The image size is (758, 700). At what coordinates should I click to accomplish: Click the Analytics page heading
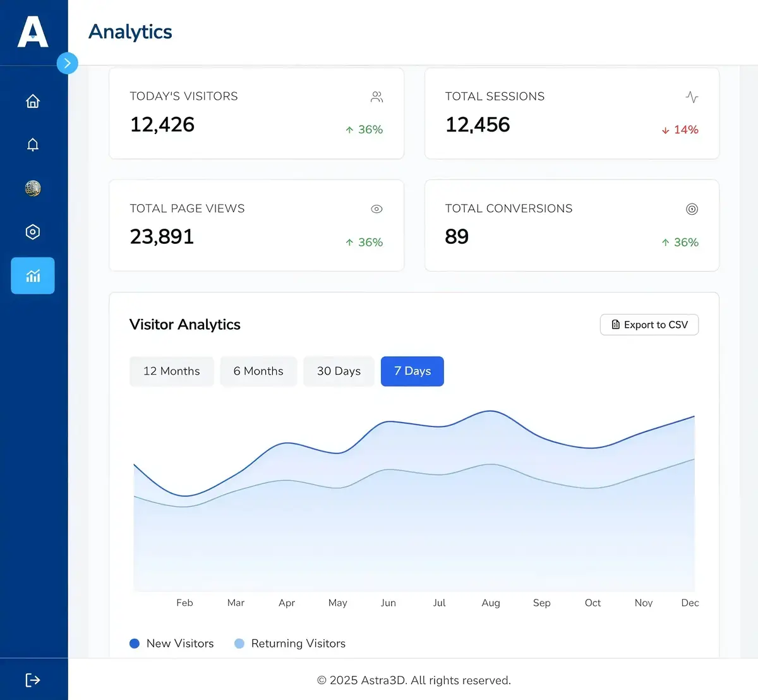click(130, 32)
